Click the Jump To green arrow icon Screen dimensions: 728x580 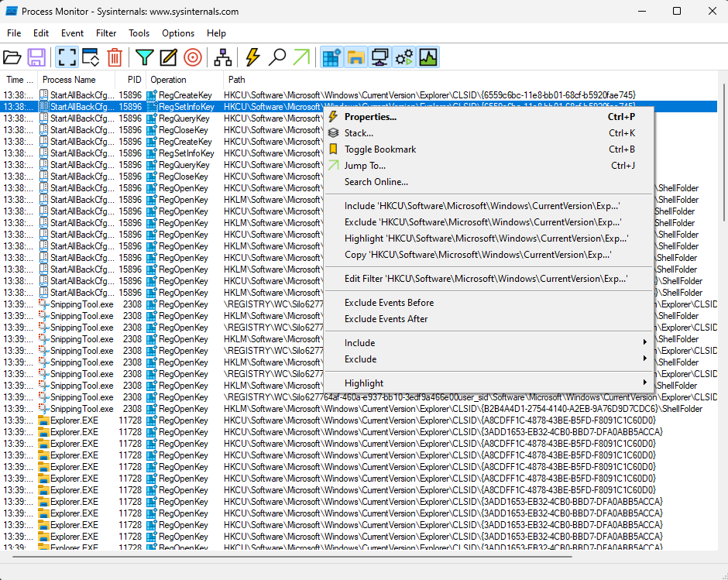coord(301,57)
